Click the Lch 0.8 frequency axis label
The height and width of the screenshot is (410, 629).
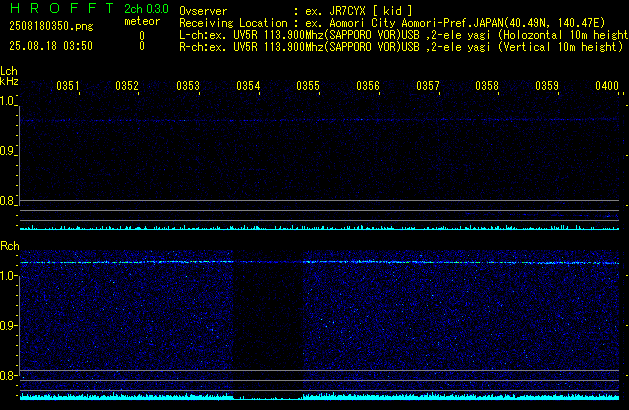pos(7,201)
